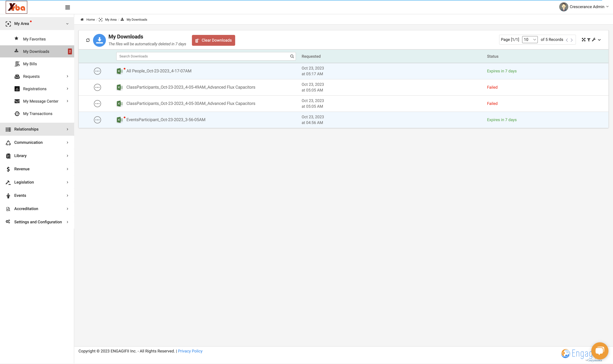Click the refresh downloads icon

tap(88, 40)
